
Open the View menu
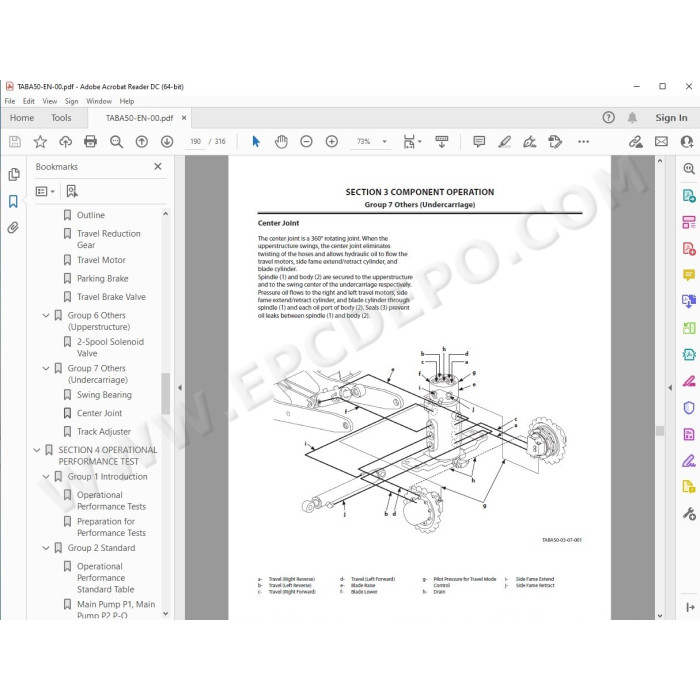[50, 101]
